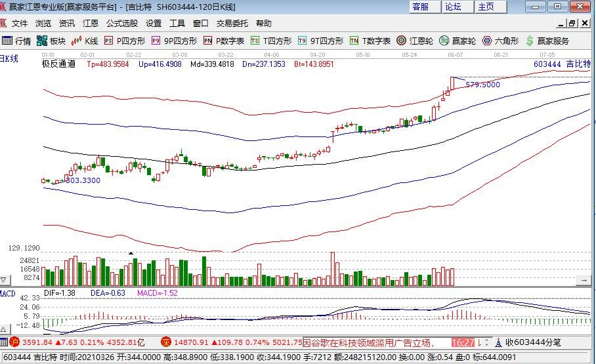The height and width of the screenshot is (364, 596).
Task: Click the 深 Shenzhen index icon
Action: [165, 342]
